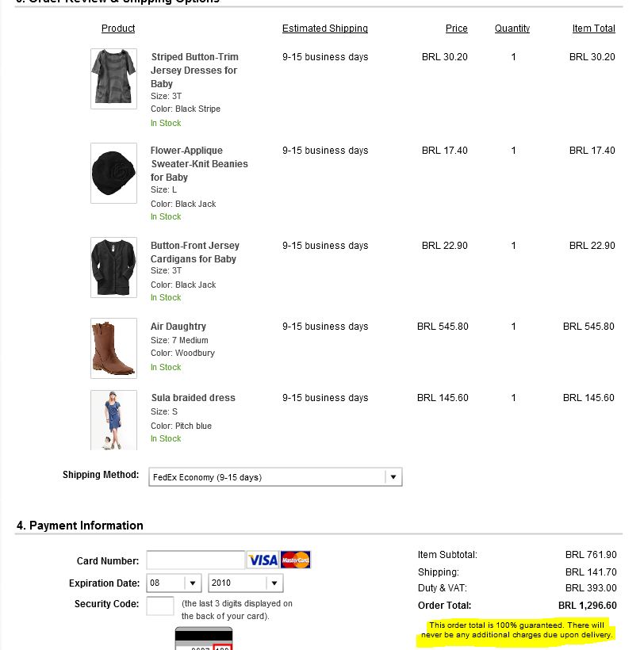Click the Quantity column header
This screenshot has height=650, width=644.
tap(512, 29)
